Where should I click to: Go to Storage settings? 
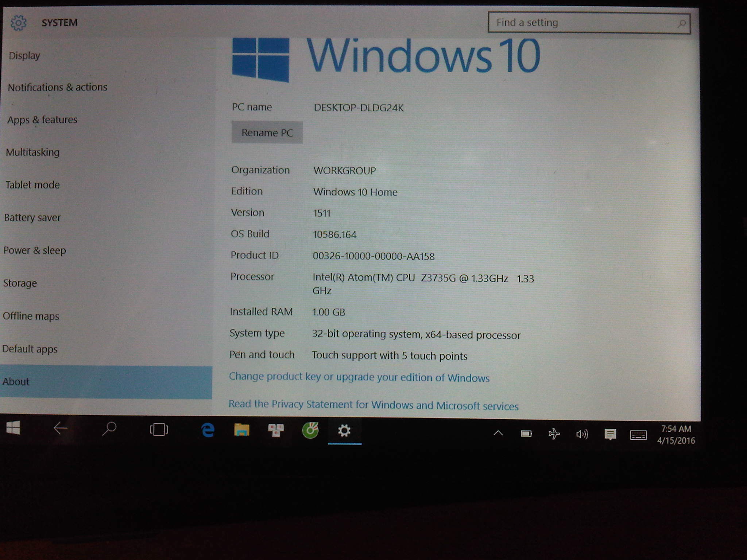coord(20,283)
